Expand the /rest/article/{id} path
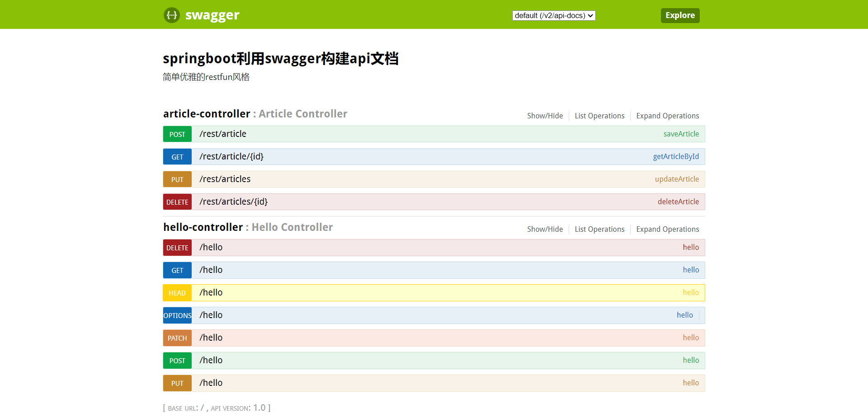 [x=231, y=156]
